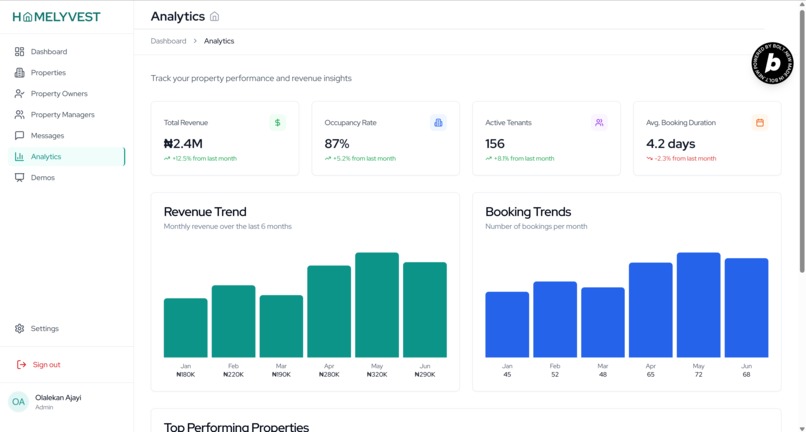The width and height of the screenshot is (806, 432).
Task: Click the Booking Trends heading
Action: click(x=528, y=212)
